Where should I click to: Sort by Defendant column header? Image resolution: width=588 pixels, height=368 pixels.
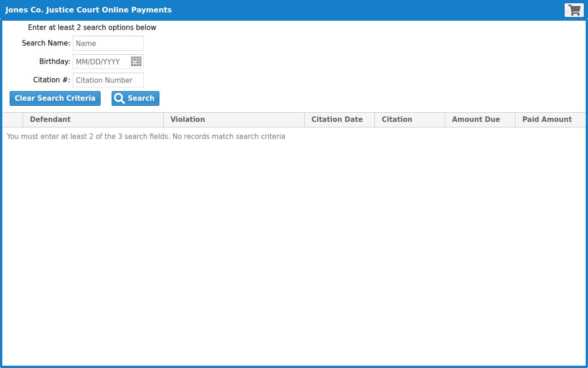coord(93,120)
